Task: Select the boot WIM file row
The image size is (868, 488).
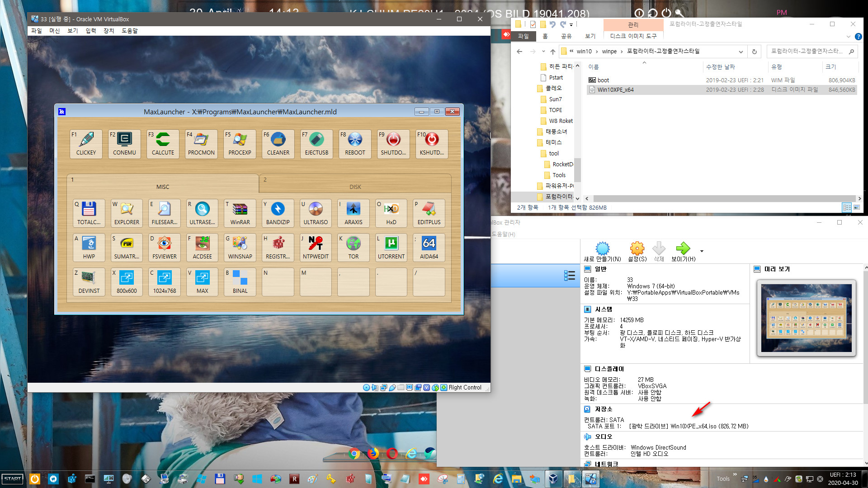Action: tap(722, 80)
